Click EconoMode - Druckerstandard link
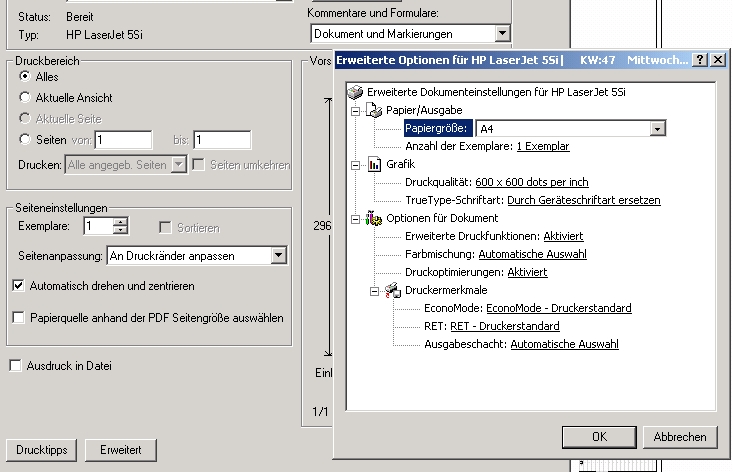Image resolution: width=733 pixels, height=472 pixels. coord(559,308)
